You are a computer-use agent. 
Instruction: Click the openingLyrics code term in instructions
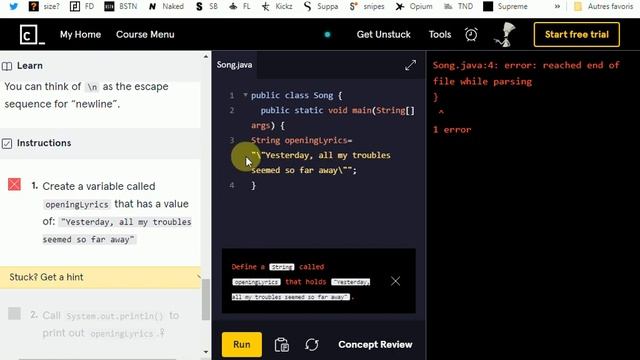point(77,204)
